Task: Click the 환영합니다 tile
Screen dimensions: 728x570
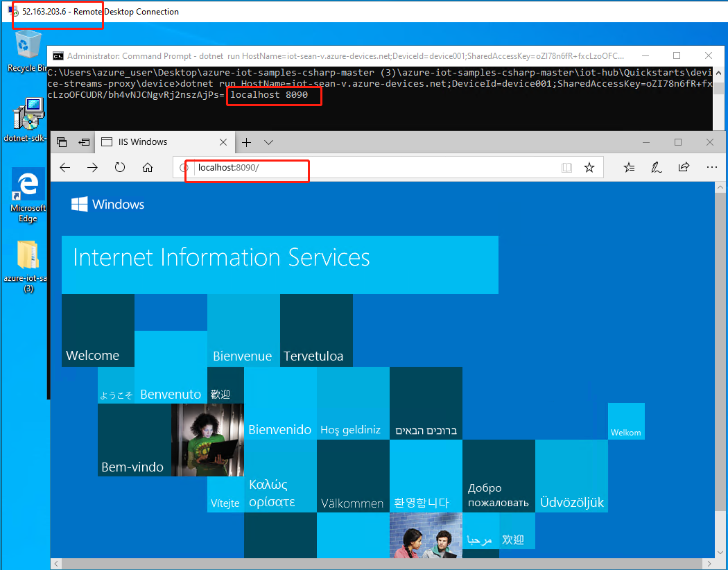Action: pos(426,476)
